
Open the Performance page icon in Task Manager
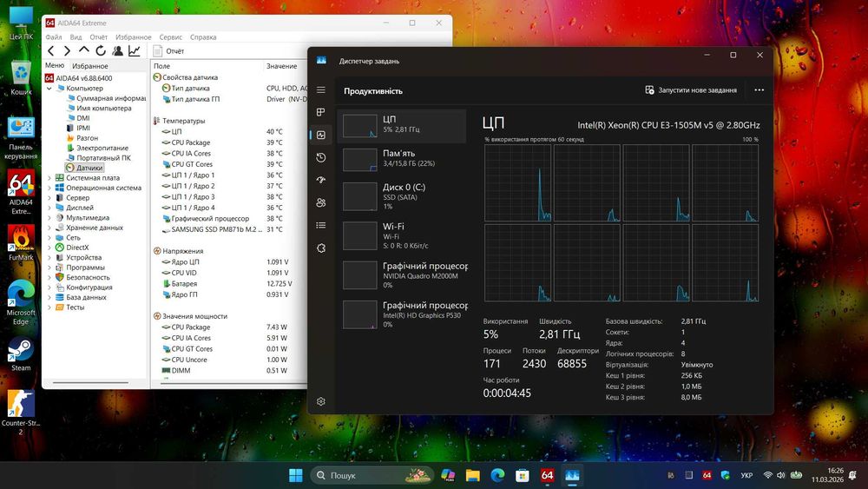click(x=321, y=135)
